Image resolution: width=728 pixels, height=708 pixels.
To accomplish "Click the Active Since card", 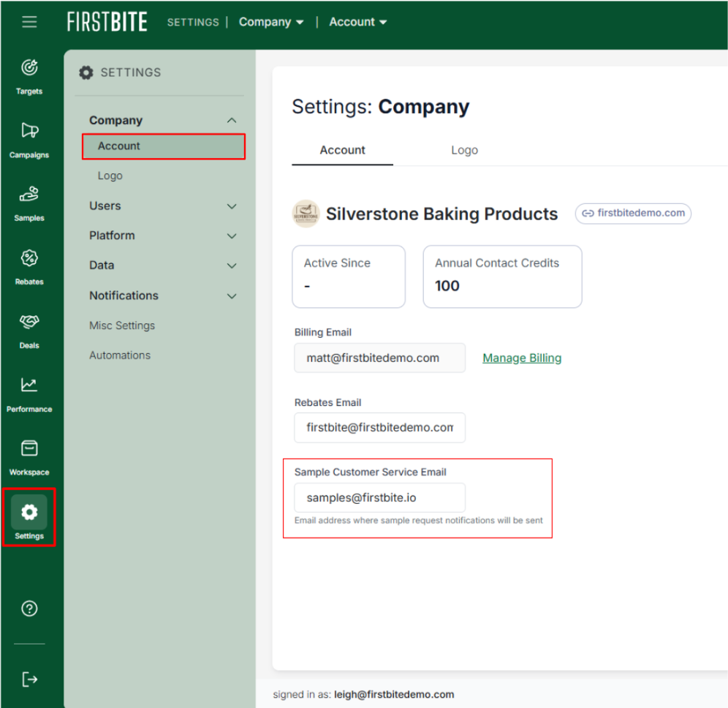I will click(x=349, y=276).
